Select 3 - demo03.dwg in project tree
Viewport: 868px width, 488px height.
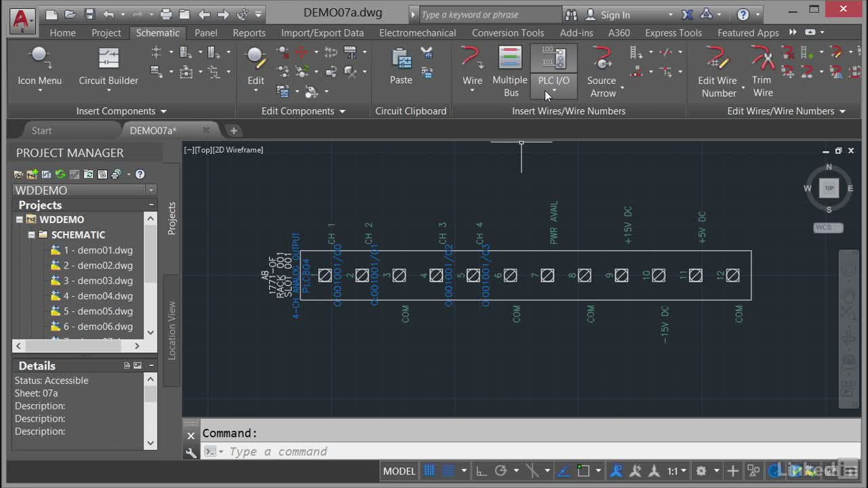98,281
